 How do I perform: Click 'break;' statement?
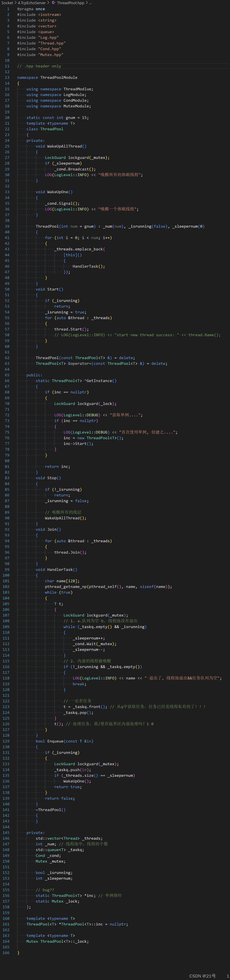[80, 684]
